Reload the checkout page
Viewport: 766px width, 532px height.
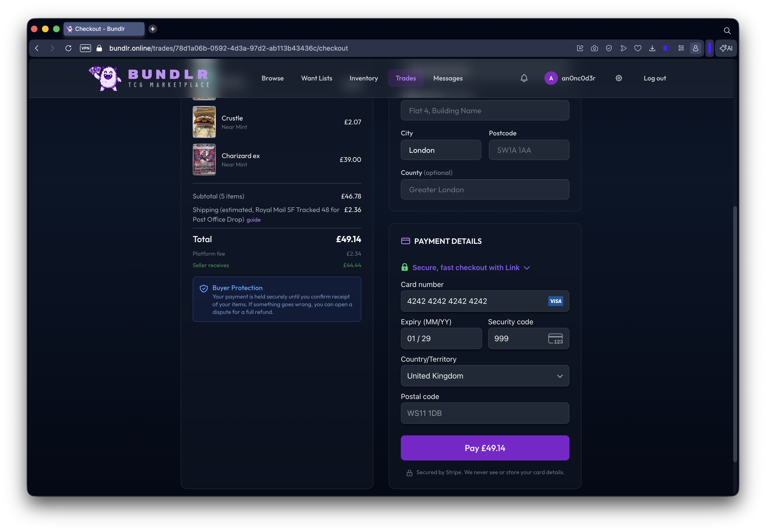[68, 48]
